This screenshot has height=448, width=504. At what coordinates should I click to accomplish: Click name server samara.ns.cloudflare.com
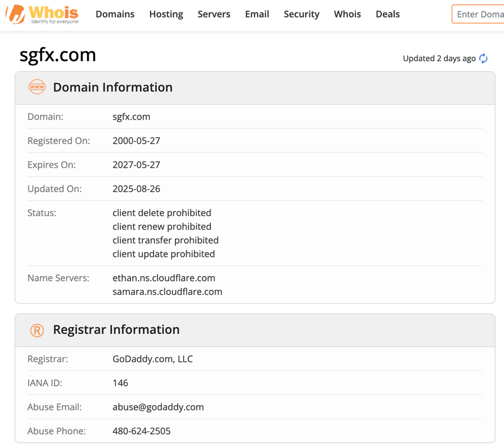[167, 292]
